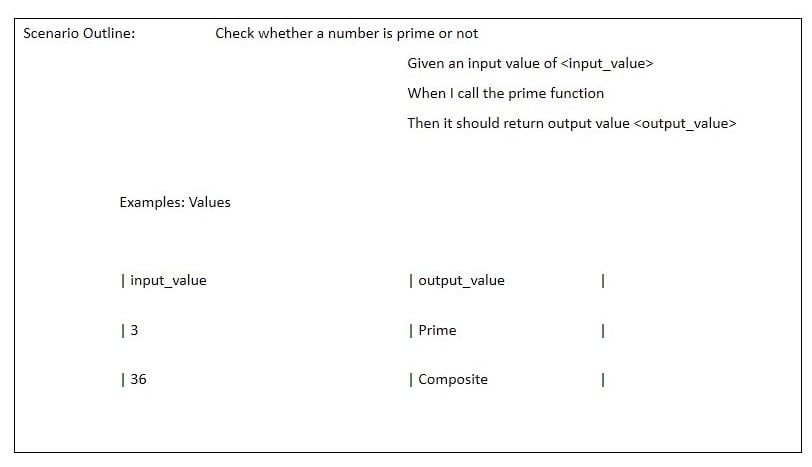Click the leading pipe before input_value header
The height and width of the screenshot is (467, 812).
click(x=122, y=280)
